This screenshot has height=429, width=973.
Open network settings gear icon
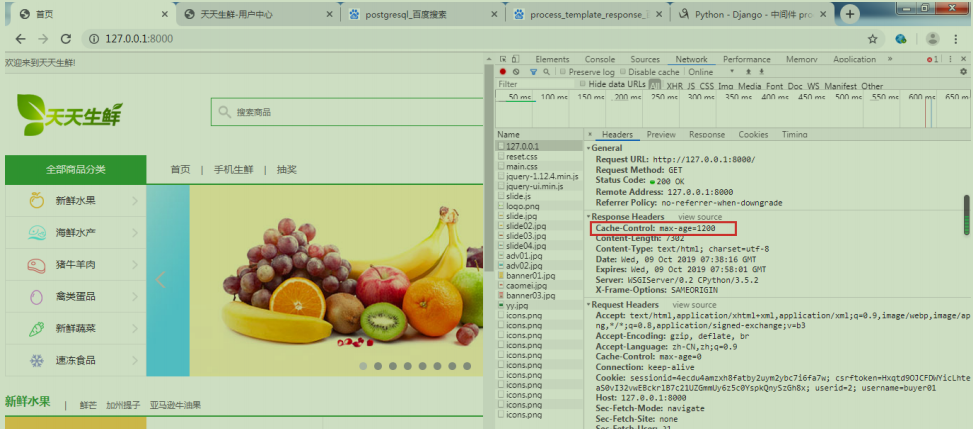click(963, 72)
